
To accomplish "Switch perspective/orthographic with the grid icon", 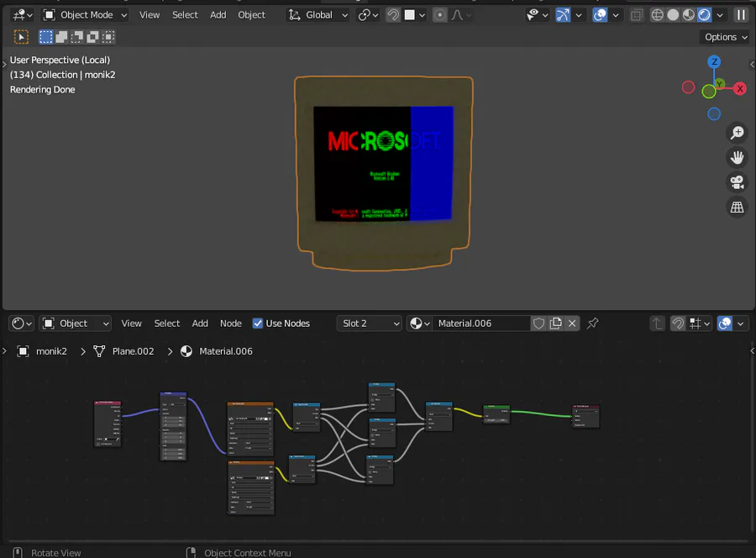I will (x=737, y=208).
